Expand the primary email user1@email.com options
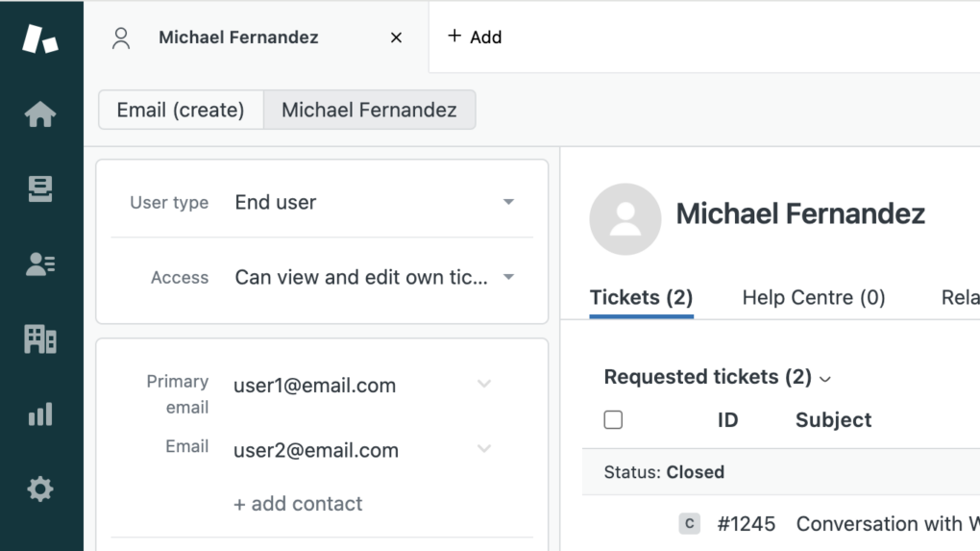This screenshot has height=551, width=980. [x=484, y=385]
